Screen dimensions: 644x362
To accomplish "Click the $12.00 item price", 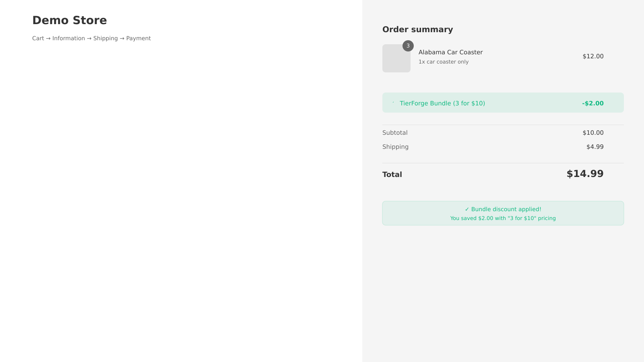I will tap(593, 56).
